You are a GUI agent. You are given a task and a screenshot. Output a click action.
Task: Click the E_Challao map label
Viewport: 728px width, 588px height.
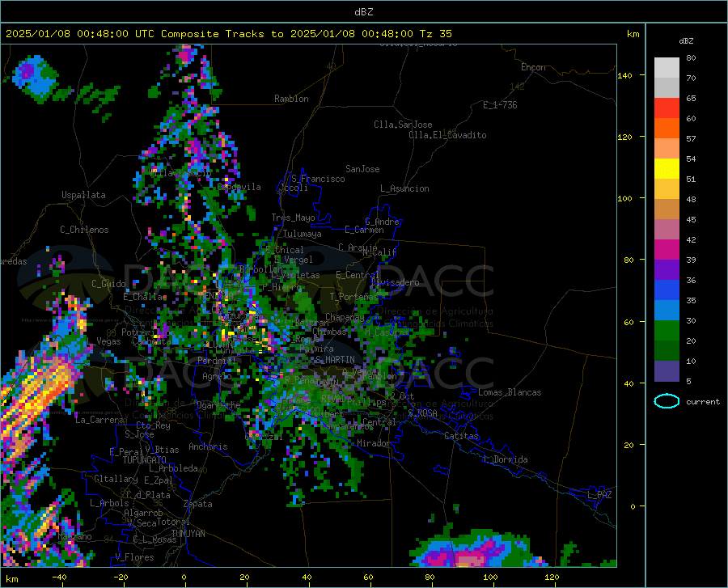(145, 297)
